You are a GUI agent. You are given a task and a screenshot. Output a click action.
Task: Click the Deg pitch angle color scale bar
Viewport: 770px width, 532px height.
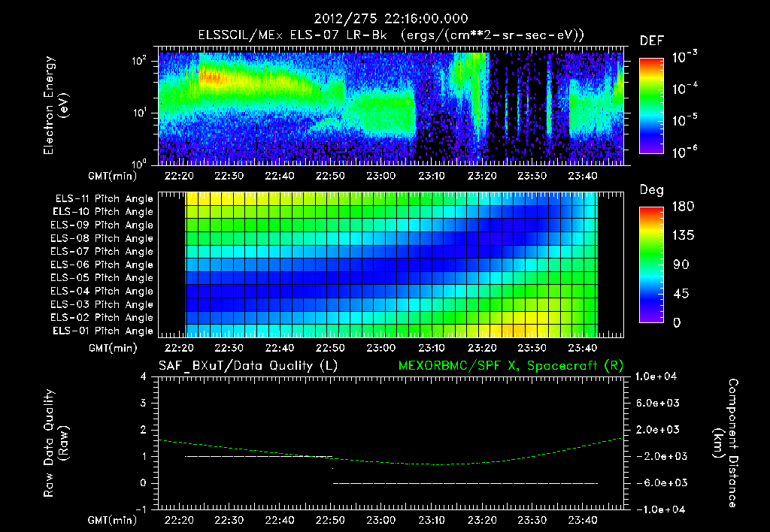point(651,265)
